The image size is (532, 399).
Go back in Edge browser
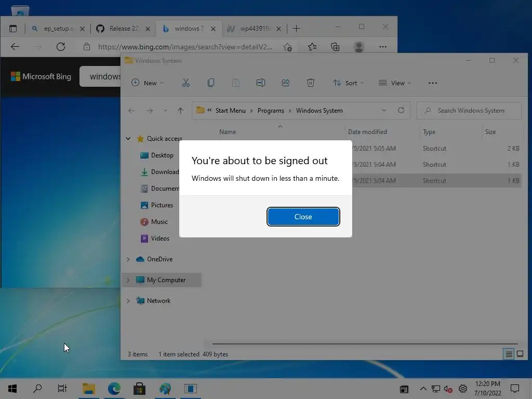coord(15,46)
